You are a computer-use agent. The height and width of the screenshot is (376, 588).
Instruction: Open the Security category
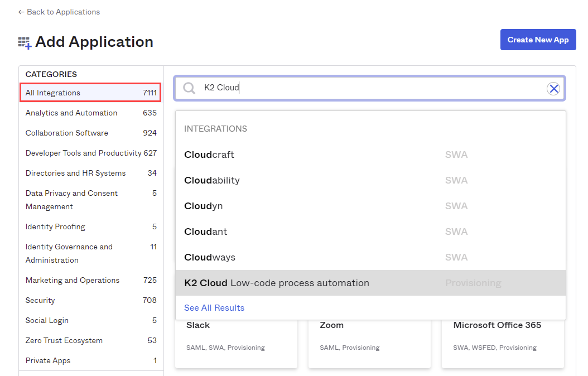tap(40, 300)
